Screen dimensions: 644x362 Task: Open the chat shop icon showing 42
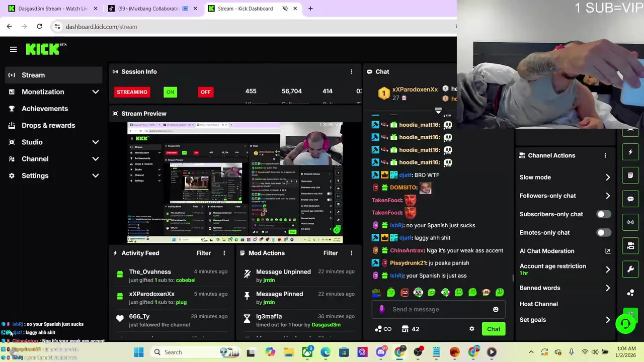(410, 329)
